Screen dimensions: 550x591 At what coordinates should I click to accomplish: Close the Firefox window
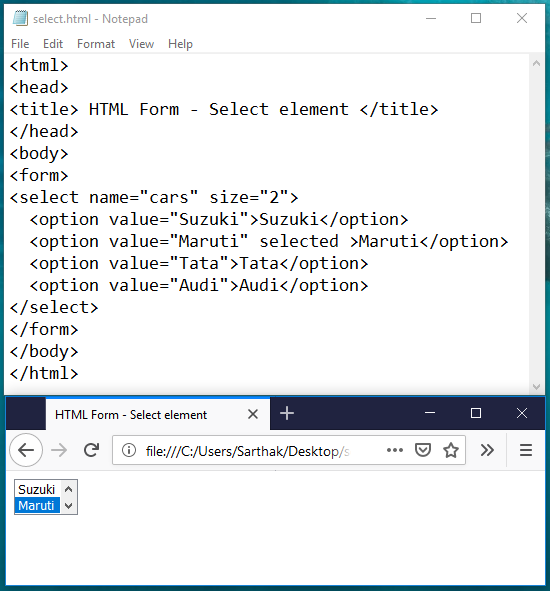point(522,413)
